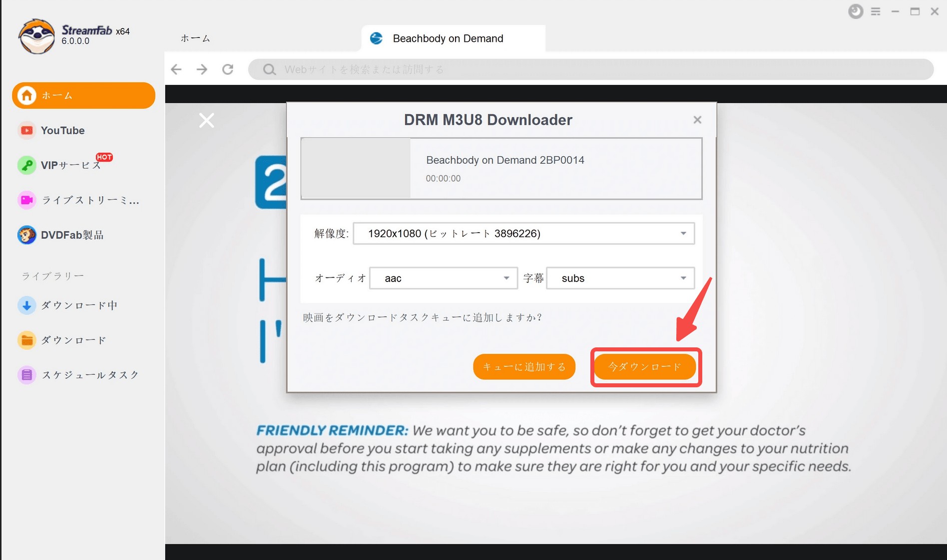Open ダウンロード中 library list

pyautogui.click(x=79, y=305)
